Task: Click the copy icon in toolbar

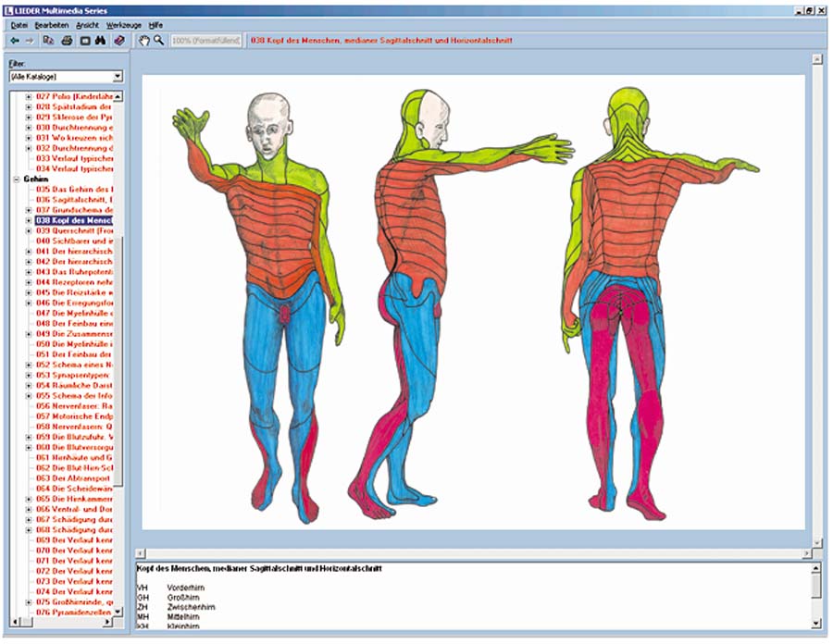Action: [x=48, y=41]
